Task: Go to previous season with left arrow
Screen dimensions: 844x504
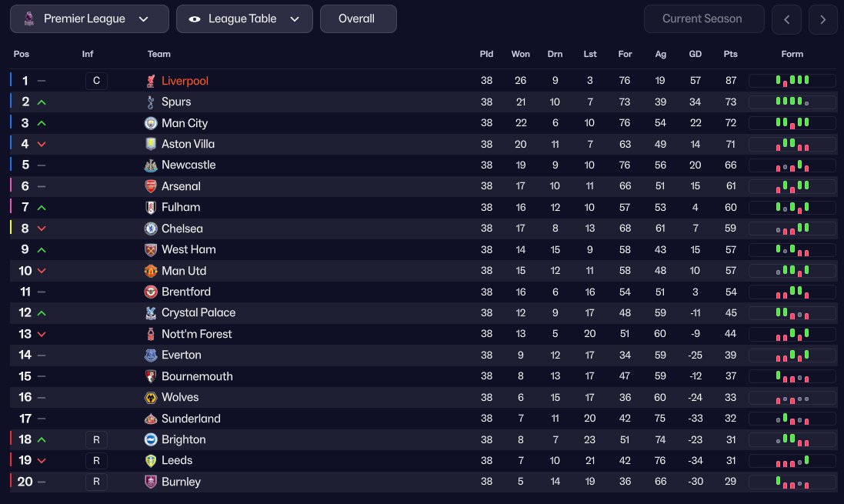Action: [x=786, y=20]
